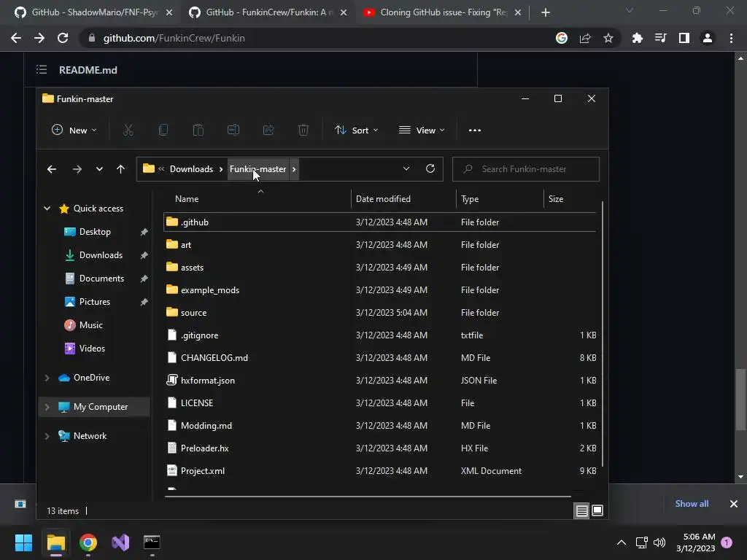Viewport: 747px width, 560px height.
Task: Reload the page in Chrome
Action: [x=63, y=38]
